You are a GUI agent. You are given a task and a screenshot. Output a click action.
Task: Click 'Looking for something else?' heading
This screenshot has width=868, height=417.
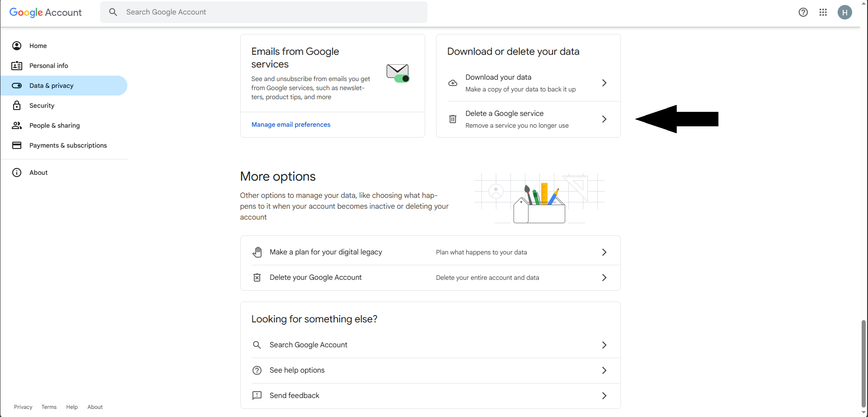point(315,319)
